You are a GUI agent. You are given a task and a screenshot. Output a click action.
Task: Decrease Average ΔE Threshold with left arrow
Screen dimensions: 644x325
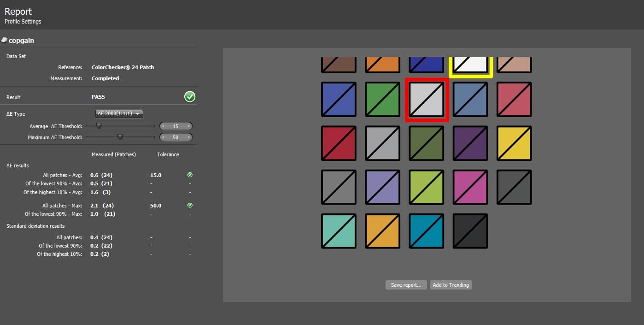(163, 126)
